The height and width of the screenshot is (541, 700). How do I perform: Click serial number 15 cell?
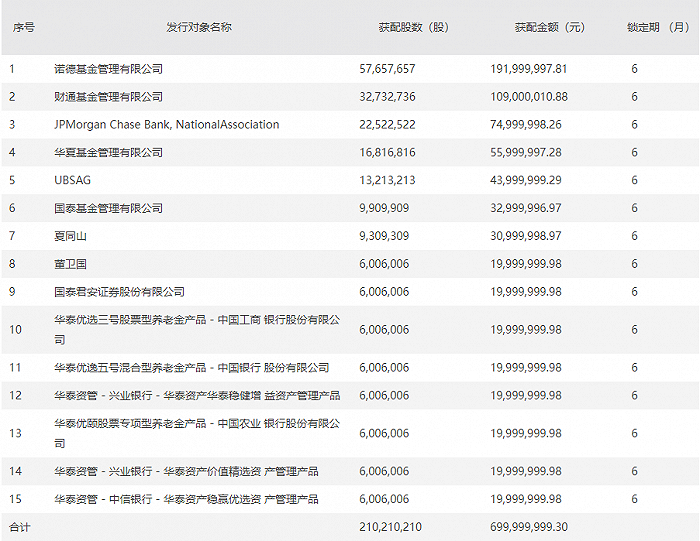pyautogui.click(x=16, y=499)
